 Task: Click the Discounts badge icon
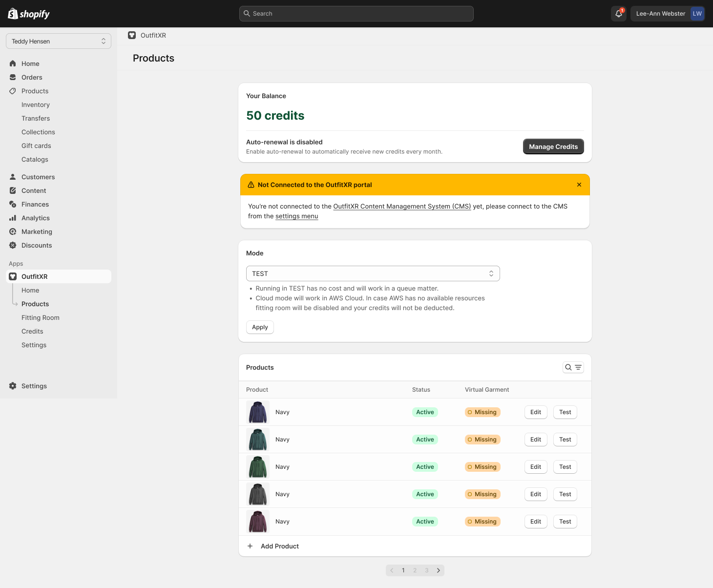(x=13, y=245)
